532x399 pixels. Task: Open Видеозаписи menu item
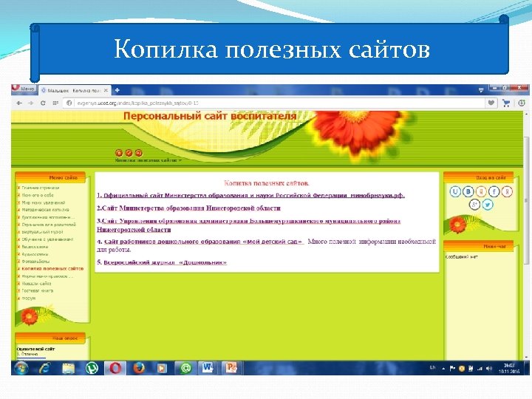click(x=35, y=247)
